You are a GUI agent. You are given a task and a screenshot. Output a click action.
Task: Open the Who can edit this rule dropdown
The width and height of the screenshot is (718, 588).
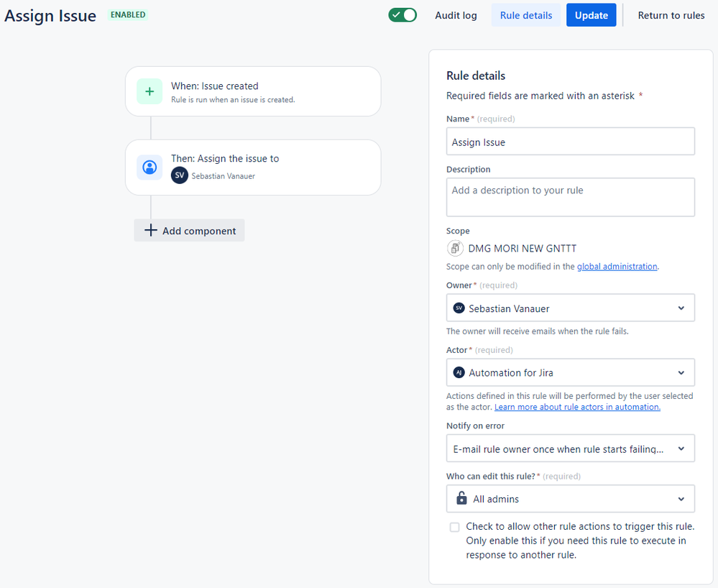(x=570, y=499)
